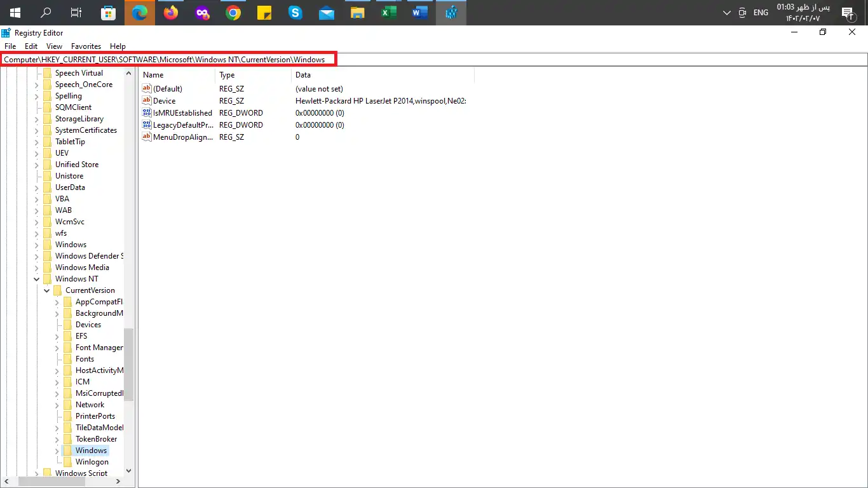
Task: Select the Unified Store folder icon
Action: [x=47, y=165]
